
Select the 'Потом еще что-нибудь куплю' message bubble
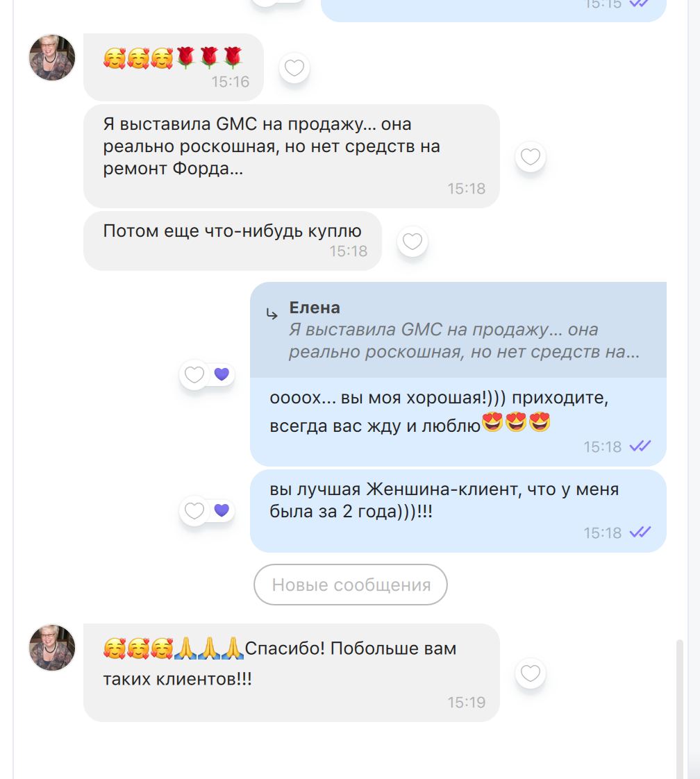click(x=233, y=241)
